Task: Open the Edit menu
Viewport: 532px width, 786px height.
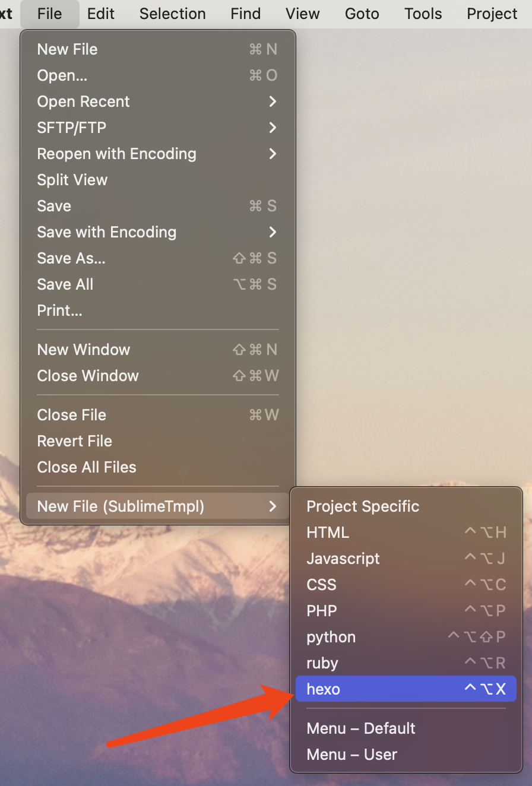Action: click(101, 14)
